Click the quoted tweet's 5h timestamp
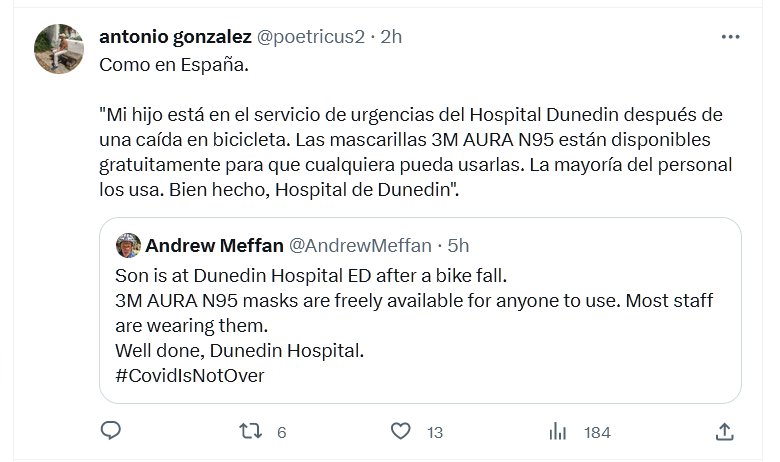Viewport: 780px width, 462px height. click(458, 245)
